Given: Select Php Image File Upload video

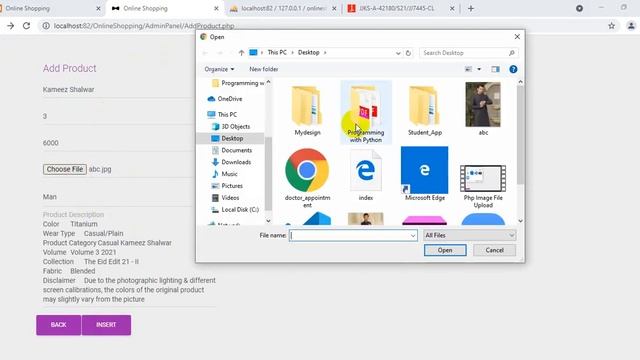Looking at the screenshot, I should (x=483, y=186).
